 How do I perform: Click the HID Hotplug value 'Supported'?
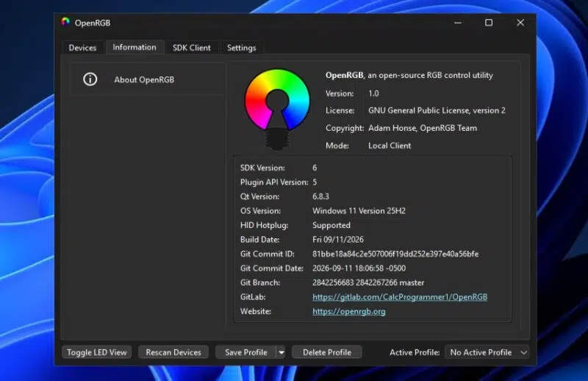pyautogui.click(x=331, y=225)
